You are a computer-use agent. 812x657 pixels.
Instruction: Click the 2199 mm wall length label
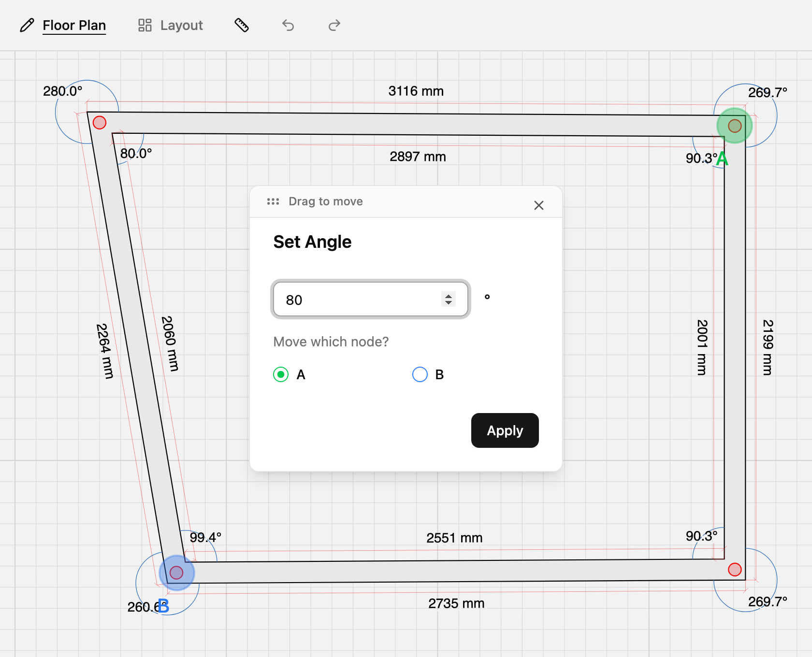pos(768,347)
